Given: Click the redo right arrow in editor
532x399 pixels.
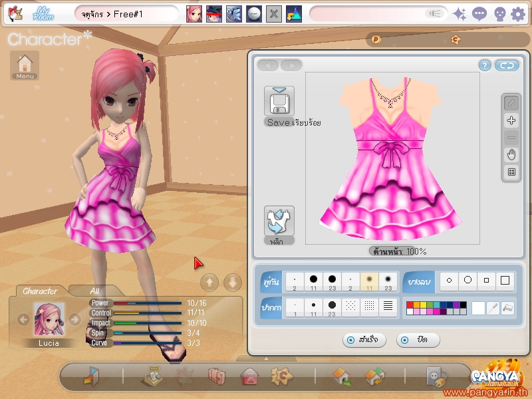Looking at the screenshot, I should pyautogui.click(x=291, y=65).
